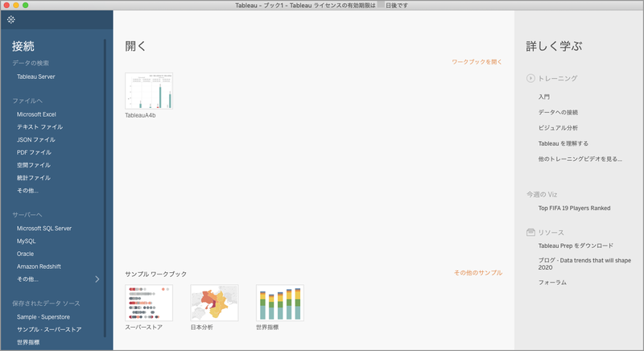Open Top FIFA 19 Players Ranked viz
The image size is (644, 351).
pyautogui.click(x=574, y=209)
